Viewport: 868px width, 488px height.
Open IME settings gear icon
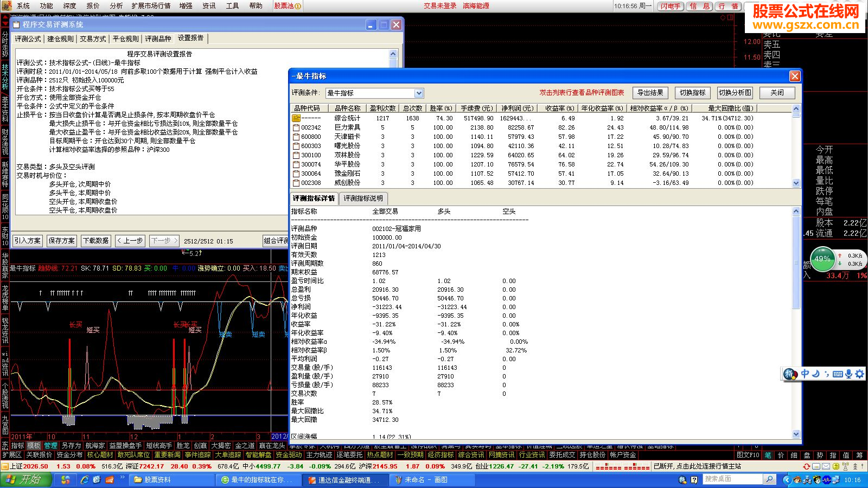tap(859, 374)
